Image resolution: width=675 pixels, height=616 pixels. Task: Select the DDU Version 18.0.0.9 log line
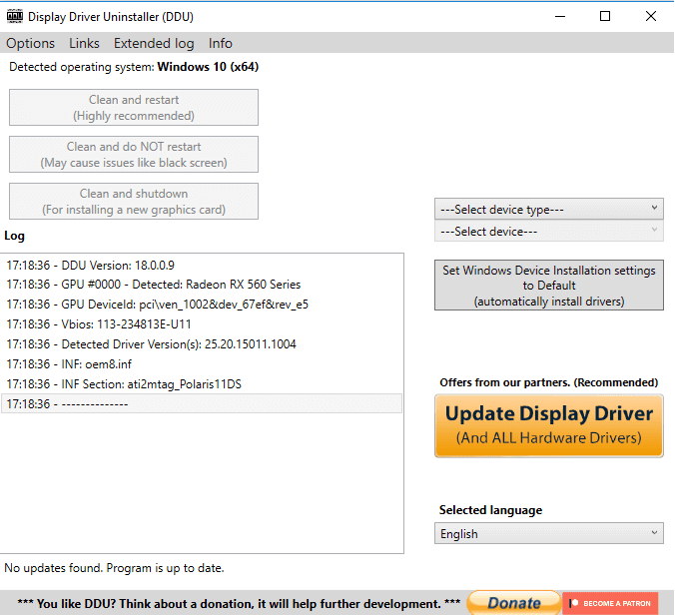[202, 266]
